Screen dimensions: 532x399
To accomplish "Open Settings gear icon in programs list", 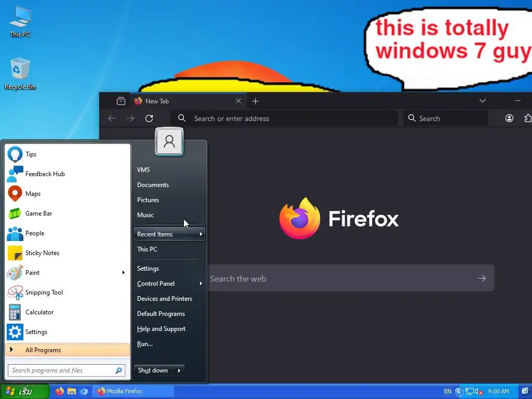I will click(15, 332).
